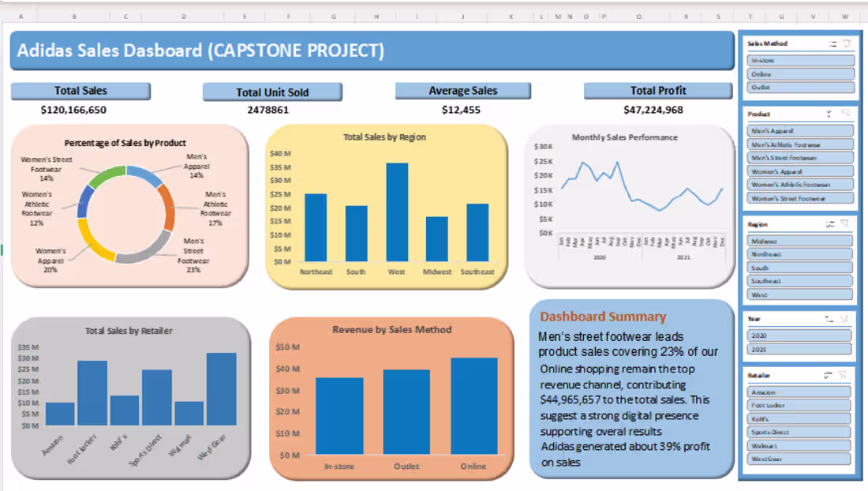868x491 pixels.
Task: Select Women's Apparel in Product slicer
Action: tap(799, 171)
